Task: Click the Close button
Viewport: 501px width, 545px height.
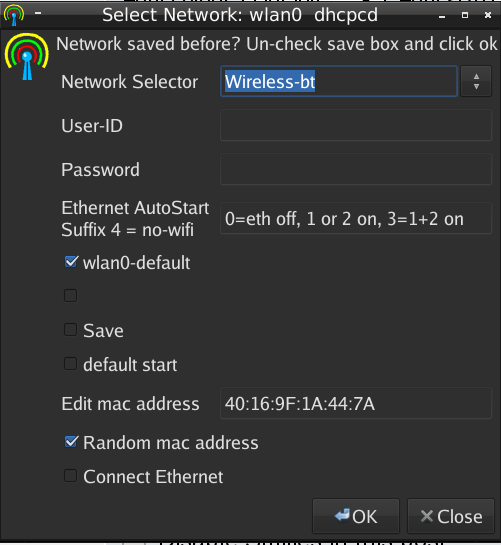Action: [x=451, y=516]
